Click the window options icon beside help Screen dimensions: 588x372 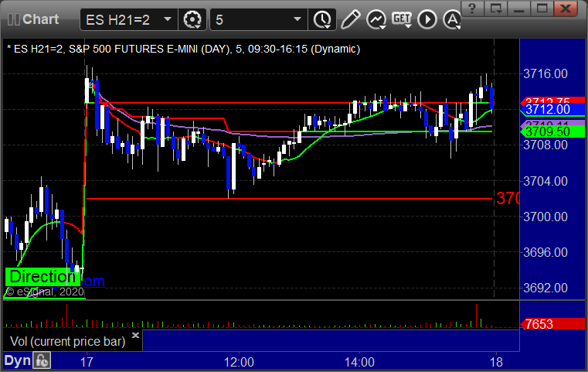click(496, 9)
